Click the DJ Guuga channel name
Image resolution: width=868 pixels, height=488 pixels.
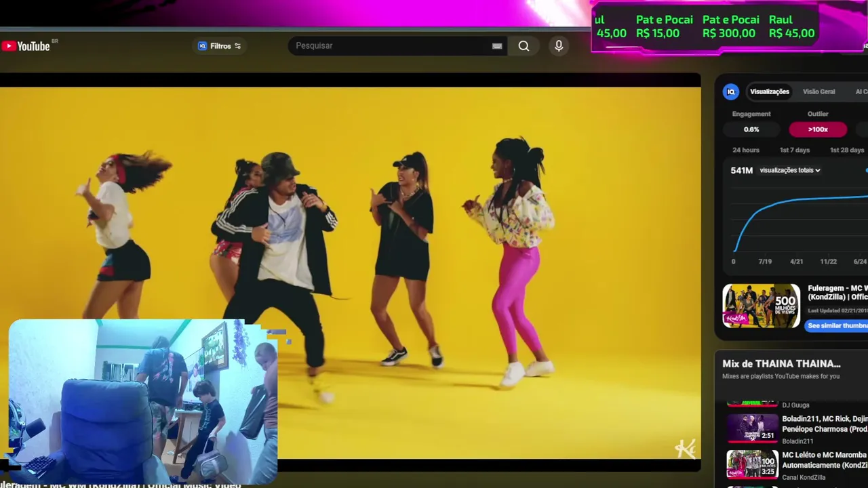(x=795, y=405)
